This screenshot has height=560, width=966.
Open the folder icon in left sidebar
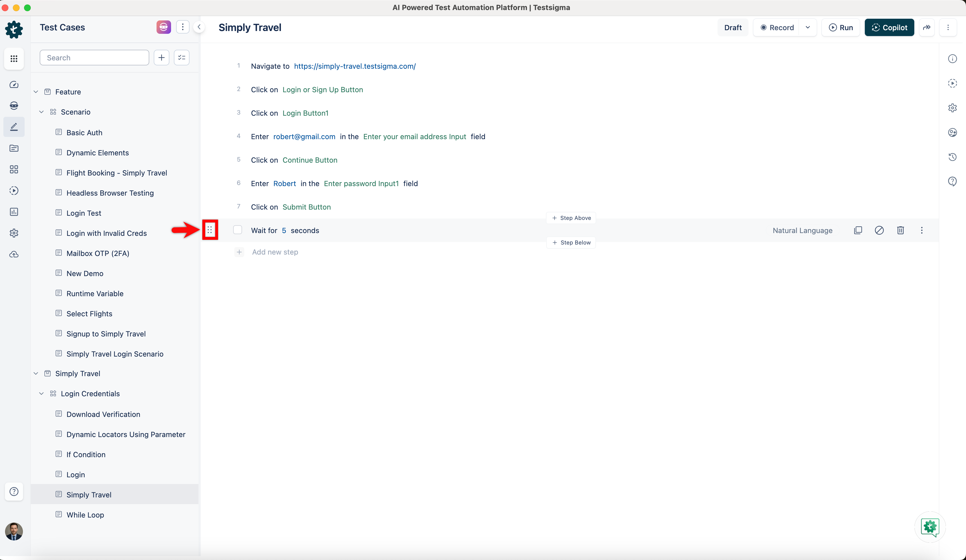coord(14,148)
